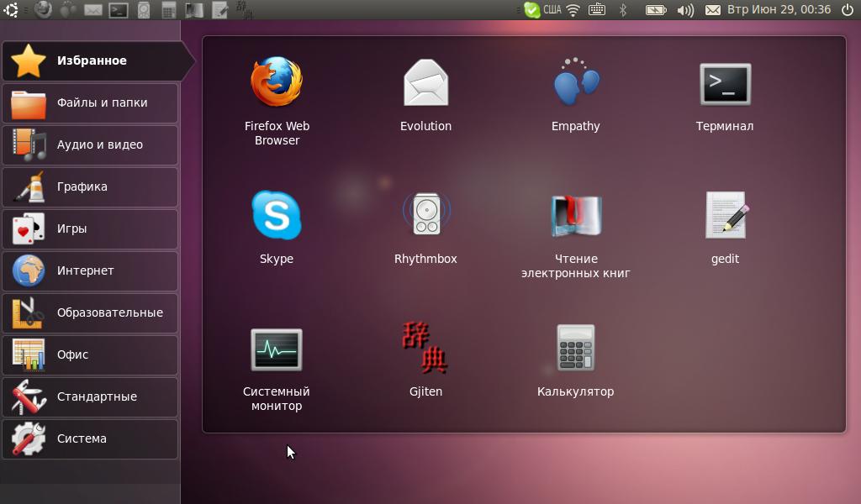
Task: Show the Интернет category
Action: [91, 270]
